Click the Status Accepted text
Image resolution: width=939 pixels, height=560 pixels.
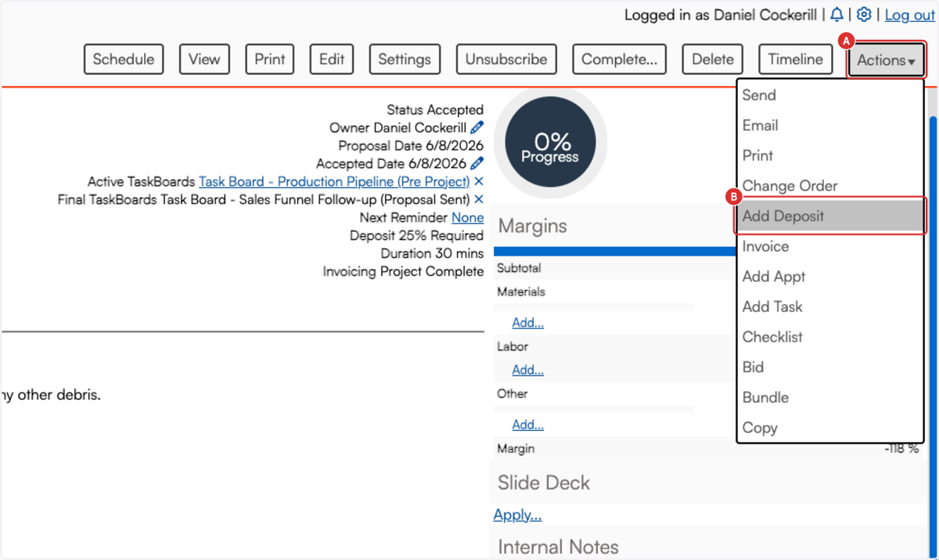pos(435,110)
